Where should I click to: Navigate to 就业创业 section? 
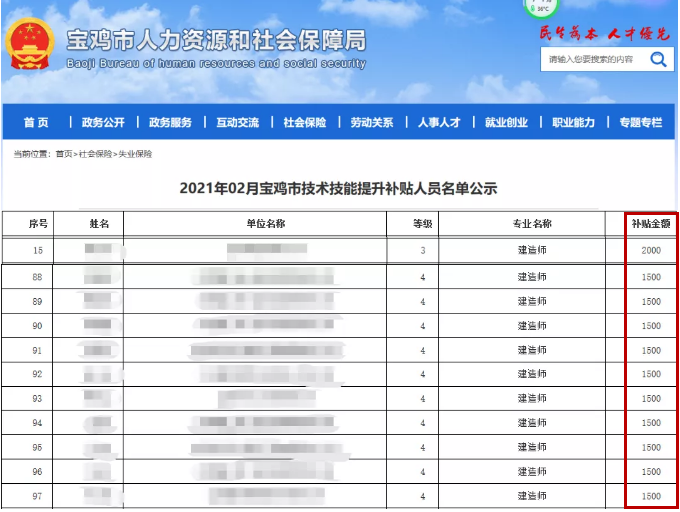point(506,123)
